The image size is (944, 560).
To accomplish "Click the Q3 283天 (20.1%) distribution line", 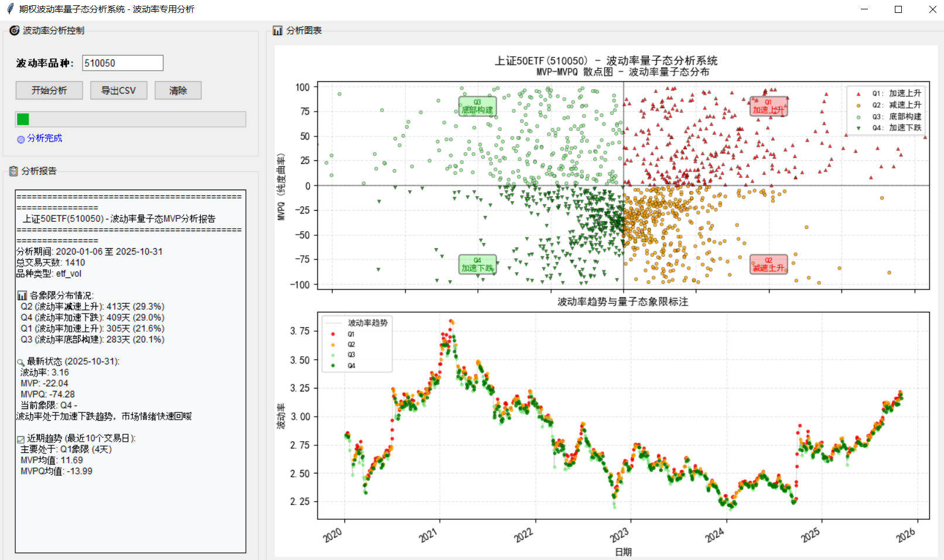I will 93,339.
